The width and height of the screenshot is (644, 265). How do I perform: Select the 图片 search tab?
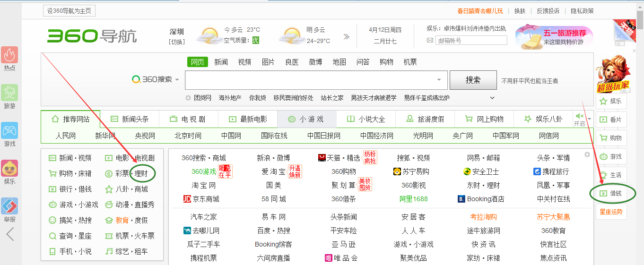pyautogui.click(x=268, y=62)
